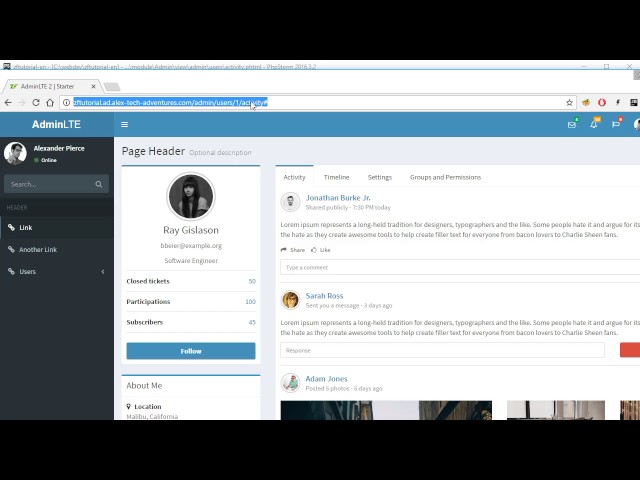Switch to the Activity tab
Image resolution: width=640 pixels, height=480 pixels.
[294, 177]
